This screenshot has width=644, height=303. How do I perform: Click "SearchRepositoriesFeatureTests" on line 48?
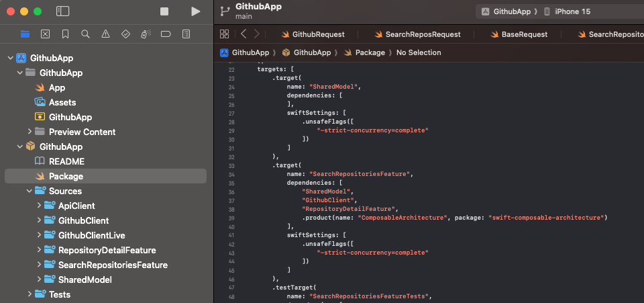click(x=369, y=296)
